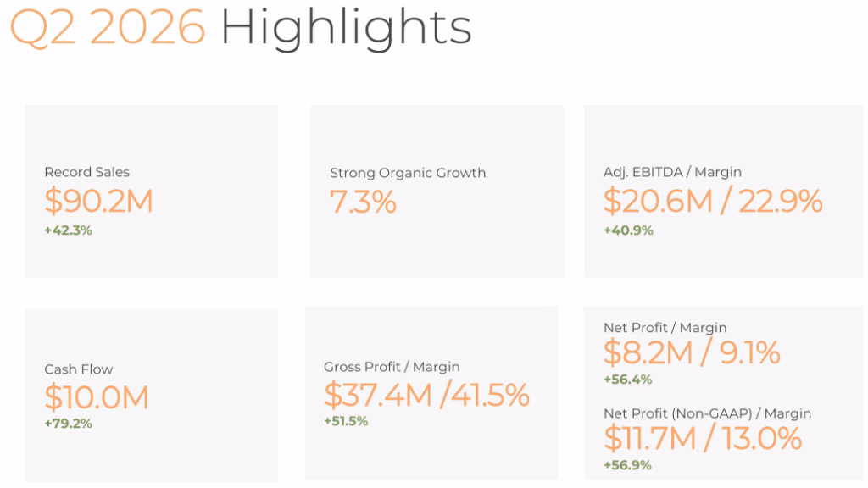The image size is (868, 488).
Task: Click the $8.2M / 9.1% value
Action: point(692,352)
